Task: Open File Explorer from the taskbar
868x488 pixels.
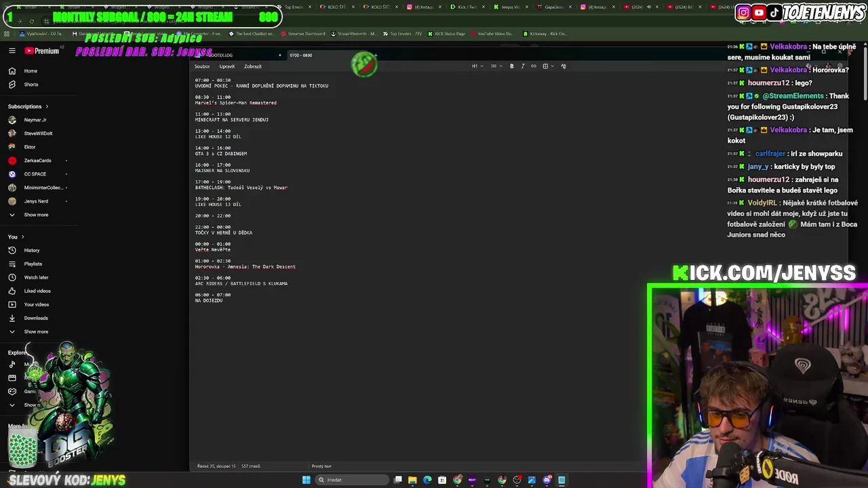Action: pos(412,480)
